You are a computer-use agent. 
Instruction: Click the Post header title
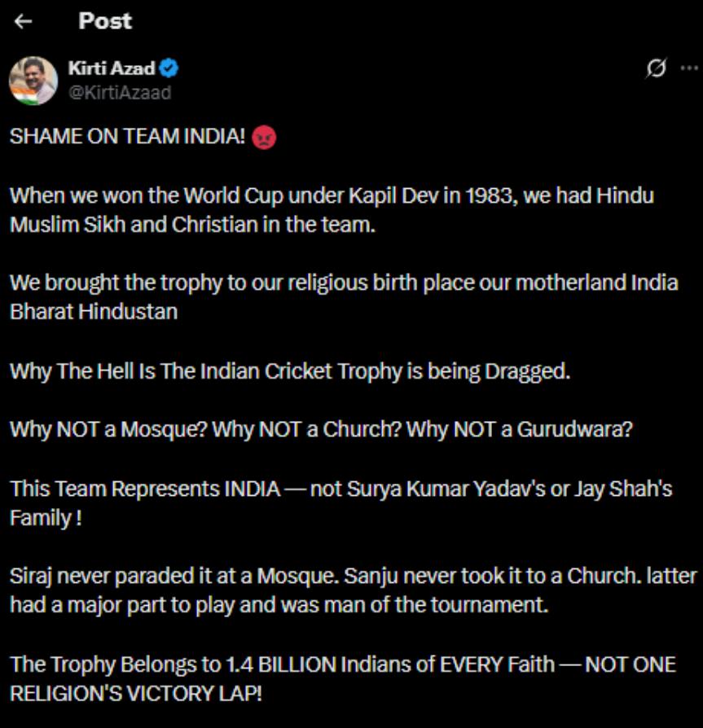pos(105,22)
